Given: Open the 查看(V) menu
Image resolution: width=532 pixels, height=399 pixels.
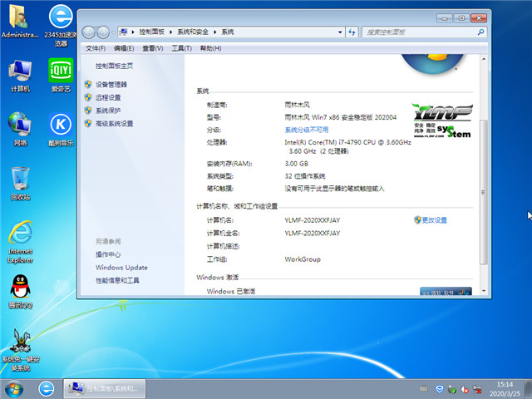Looking at the screenshot, I should [153, 48].
